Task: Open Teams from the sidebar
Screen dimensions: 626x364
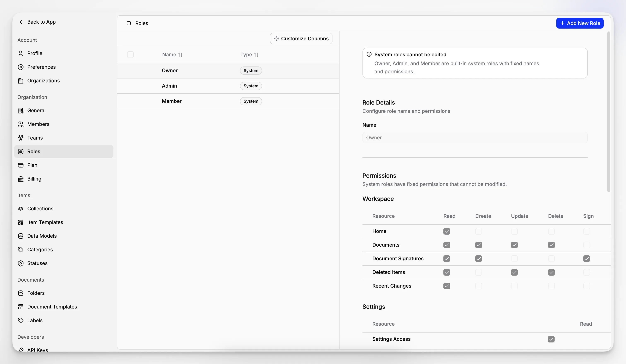Action: pos(64,138)
